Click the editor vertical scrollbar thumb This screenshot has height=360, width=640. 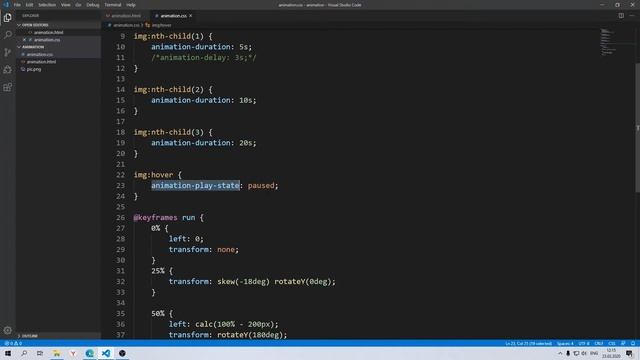click(638, 127)
